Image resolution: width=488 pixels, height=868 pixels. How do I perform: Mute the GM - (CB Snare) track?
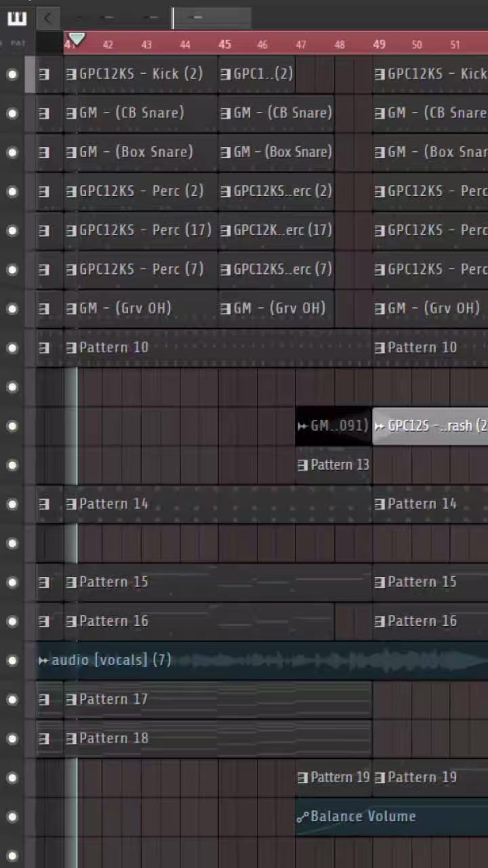click(x=12, y=113)
